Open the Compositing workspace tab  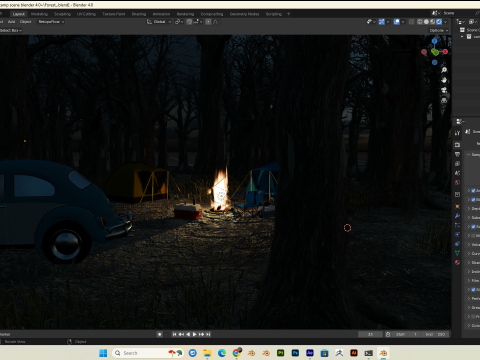212,14
